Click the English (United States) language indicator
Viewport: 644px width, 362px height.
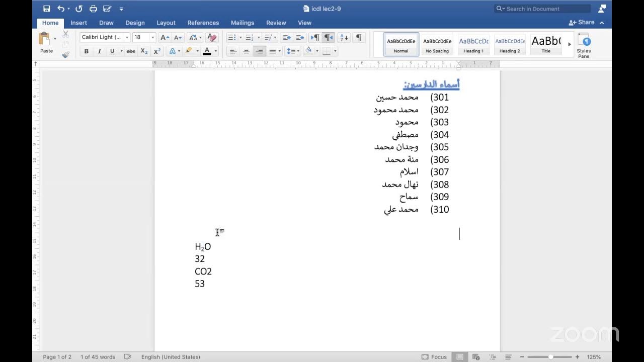pyautogui.click(x=171, y=357)
